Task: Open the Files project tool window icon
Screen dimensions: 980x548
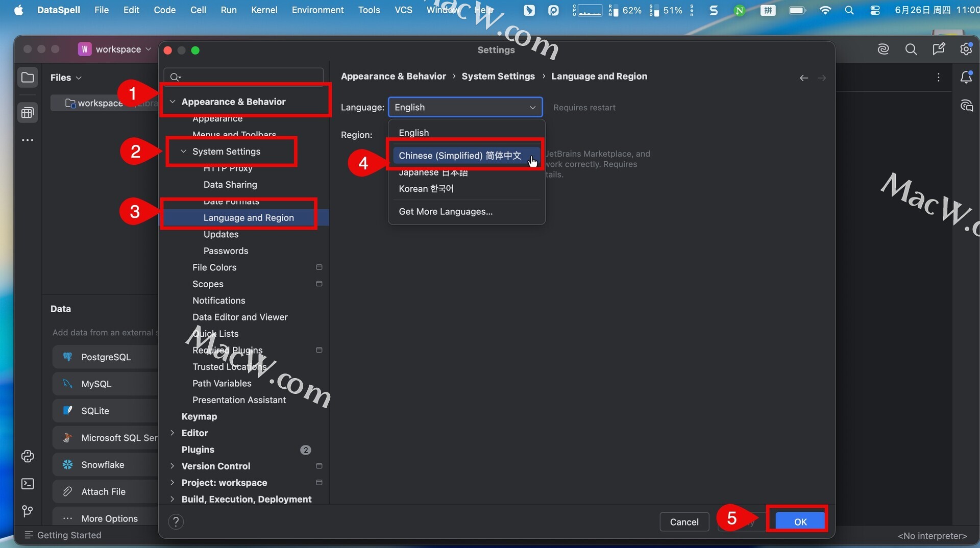Action: click(x=28, y=78)
